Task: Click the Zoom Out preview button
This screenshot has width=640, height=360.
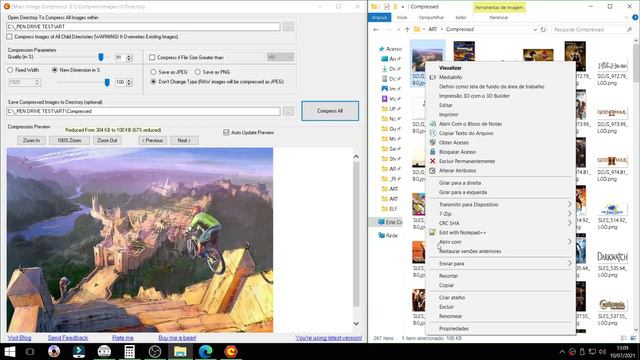Action: (107, 140)
